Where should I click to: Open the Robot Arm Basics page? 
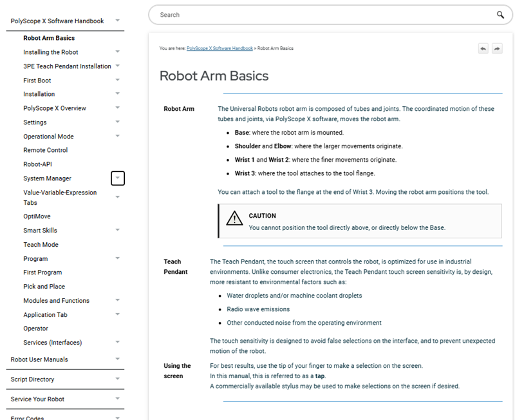(49, 38)
